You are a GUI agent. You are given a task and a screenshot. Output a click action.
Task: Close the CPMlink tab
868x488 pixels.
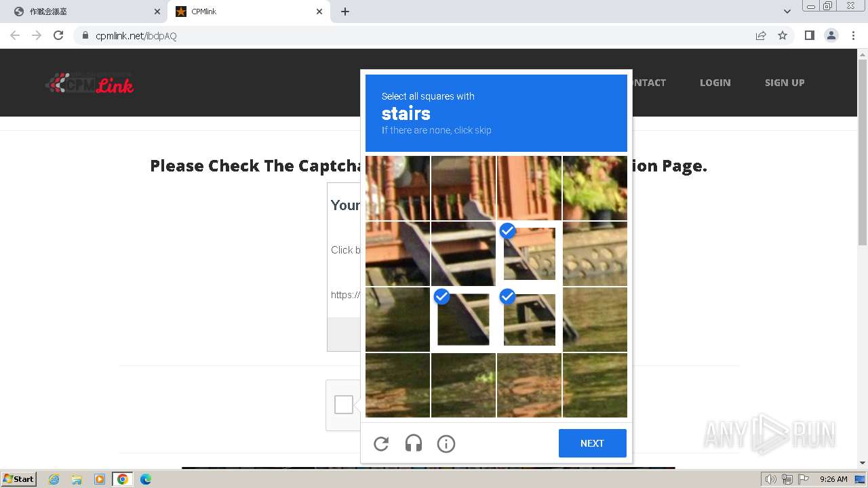(319, 12)
